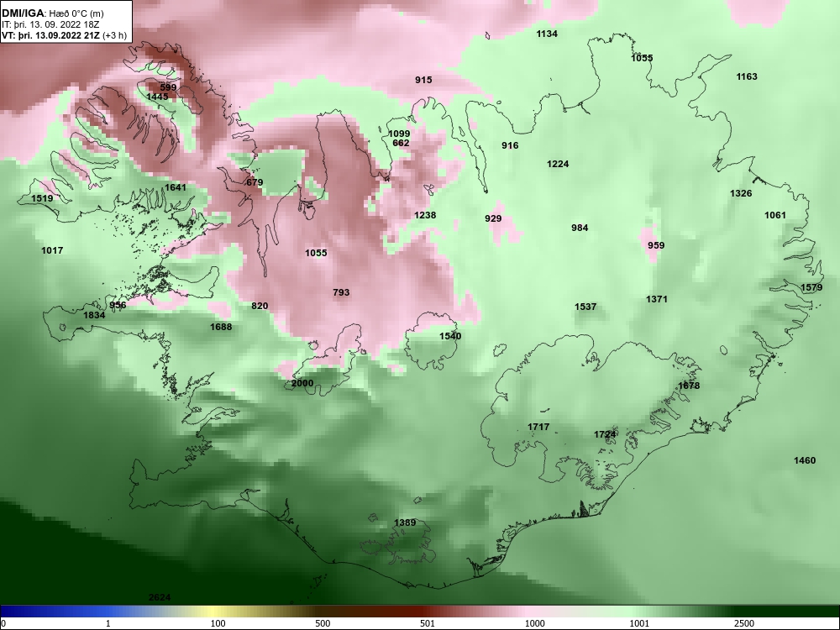Click the legend label '1000'

point(534,623)
